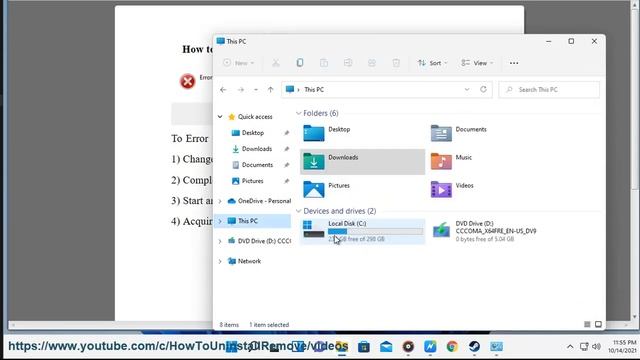The height and width of the screenshot is (360, 640).
Task: Show hidden icons in system tray
Action: (x=570, y=347)
